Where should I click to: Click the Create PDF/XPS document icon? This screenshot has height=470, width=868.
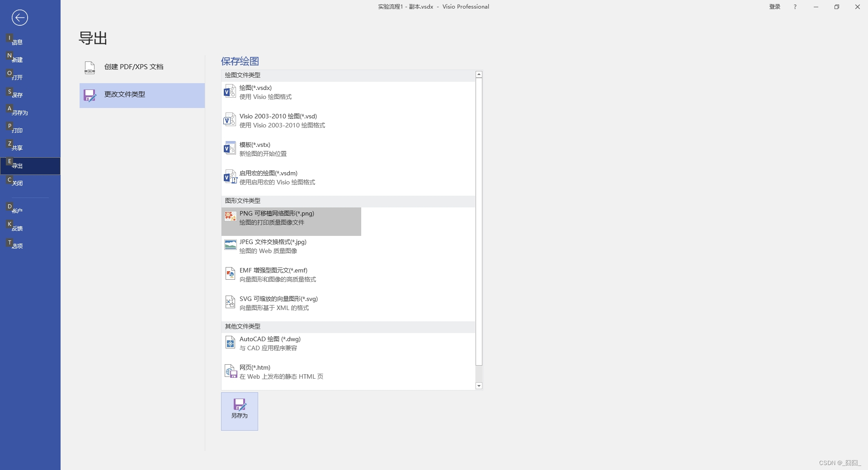(90, 67)
